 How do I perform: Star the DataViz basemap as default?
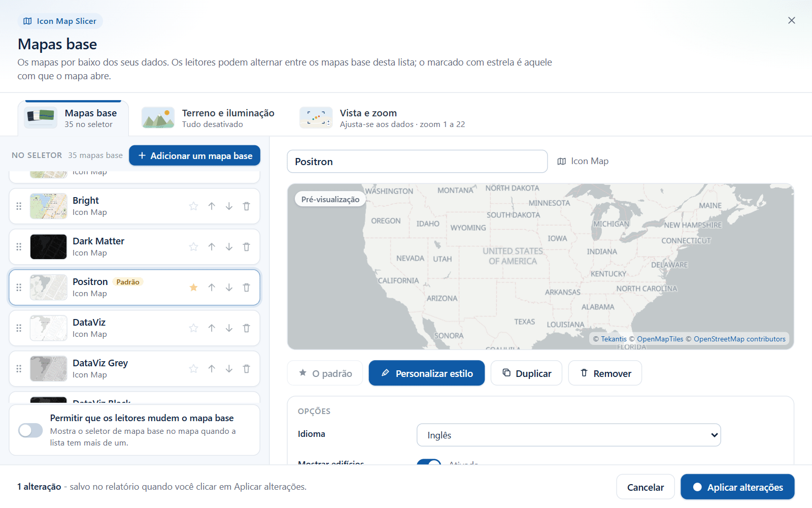click(193, 328)
